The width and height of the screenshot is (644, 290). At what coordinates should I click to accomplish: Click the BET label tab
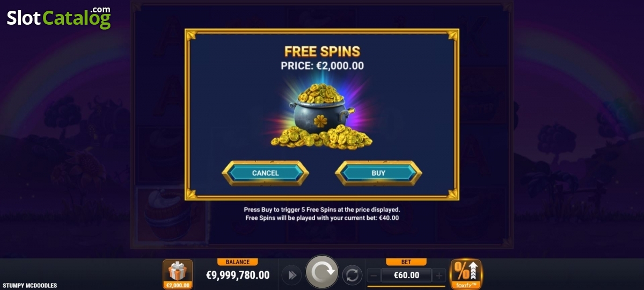click(406, 262)
